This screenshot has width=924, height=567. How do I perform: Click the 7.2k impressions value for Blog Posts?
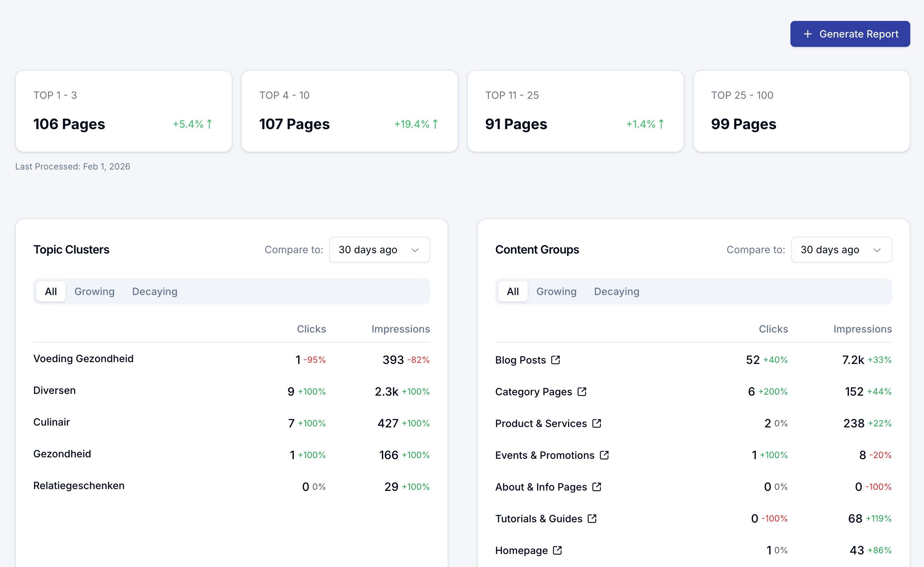pyautogui.click(x=853, y=360)
